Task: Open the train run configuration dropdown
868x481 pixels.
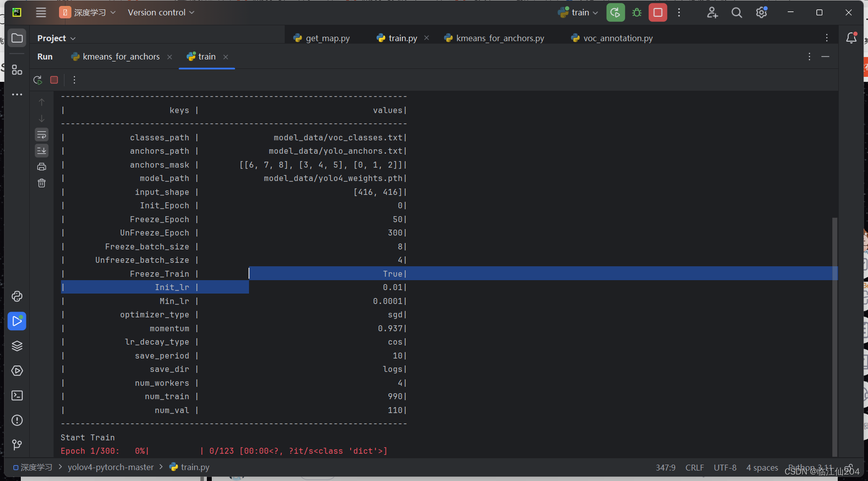Action: (x=578, y=12)
